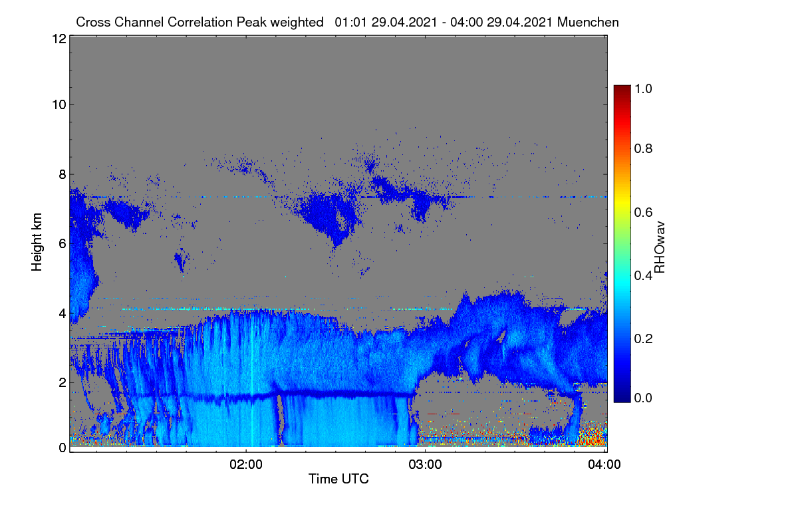798x532 pixels.
Task: Pick the dark blue bottom of the colorbar
Action: pos(621,398)
